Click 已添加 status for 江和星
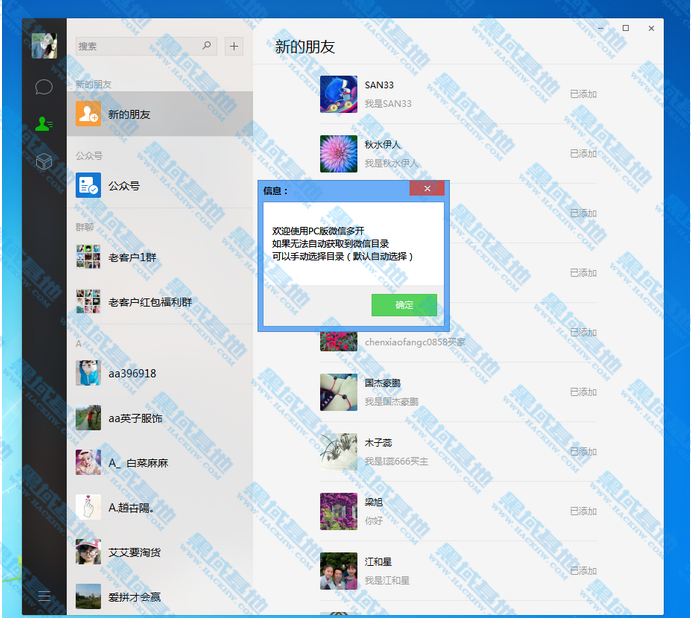The image size is (691, 618). click(583, 570)
